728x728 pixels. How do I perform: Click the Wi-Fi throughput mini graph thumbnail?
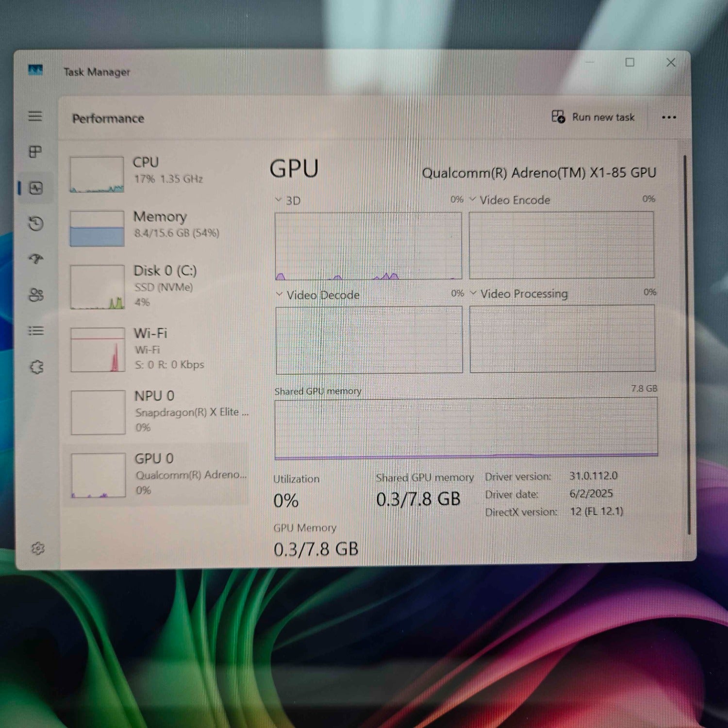coord(98,349)
